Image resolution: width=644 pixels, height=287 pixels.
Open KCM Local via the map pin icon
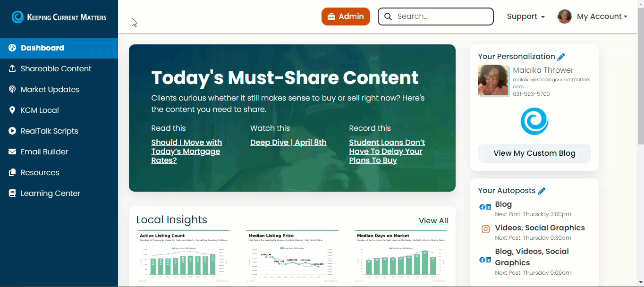pyautogui.click(x=12, y=110)
